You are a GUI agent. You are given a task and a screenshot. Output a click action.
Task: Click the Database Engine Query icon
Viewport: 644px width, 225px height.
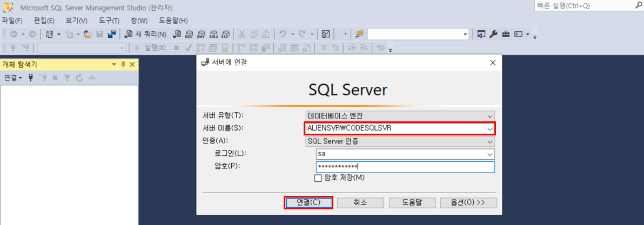click(x=177, y=35)
